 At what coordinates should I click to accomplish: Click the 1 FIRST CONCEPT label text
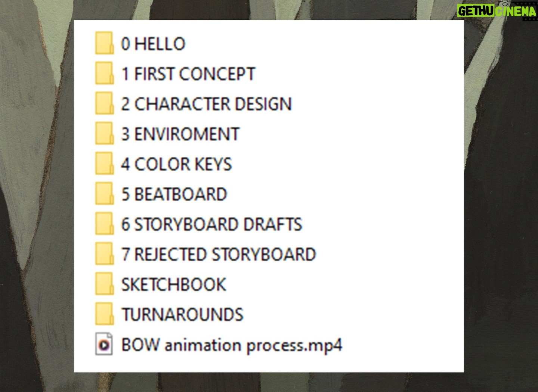click(188, 74)
